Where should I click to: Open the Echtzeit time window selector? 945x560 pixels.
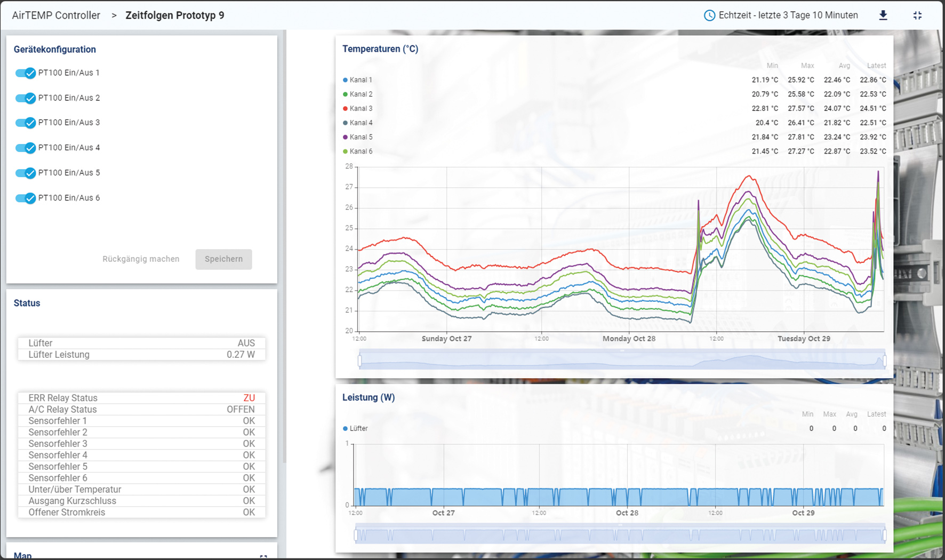point(788,15)
